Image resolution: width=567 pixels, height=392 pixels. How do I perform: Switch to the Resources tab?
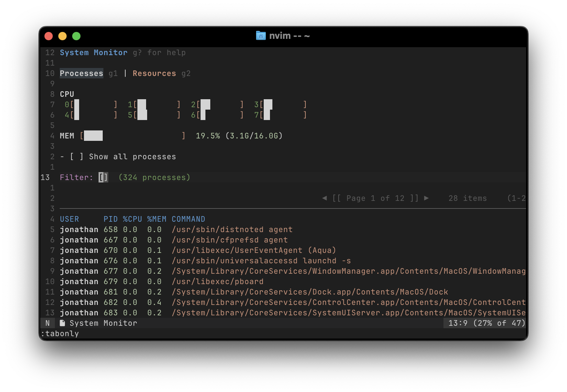pos(154,73)
